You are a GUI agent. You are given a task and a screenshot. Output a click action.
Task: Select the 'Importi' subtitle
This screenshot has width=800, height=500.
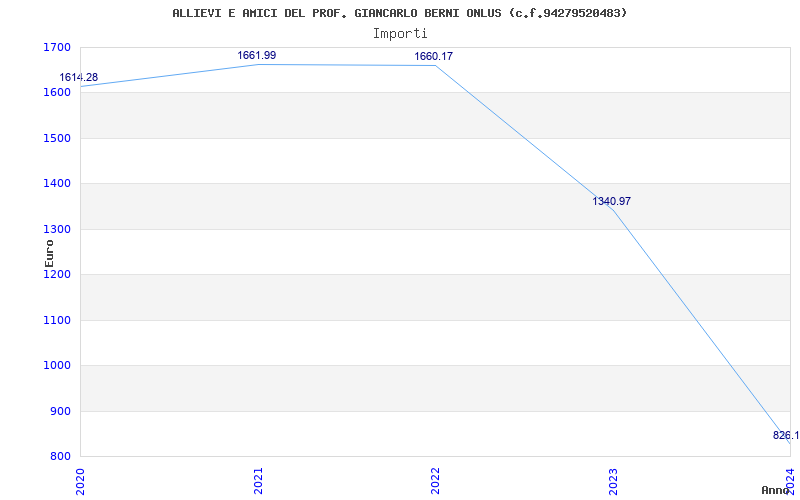coord(400,34)
